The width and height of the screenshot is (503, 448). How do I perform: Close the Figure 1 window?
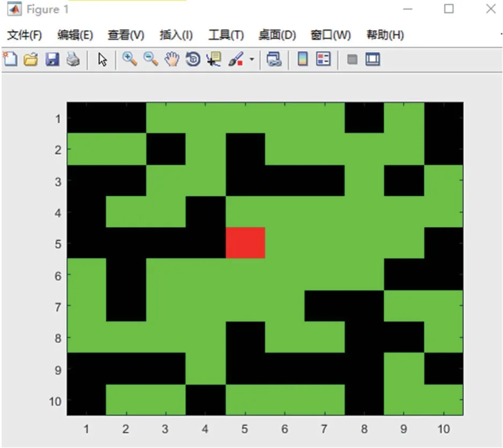491,9
